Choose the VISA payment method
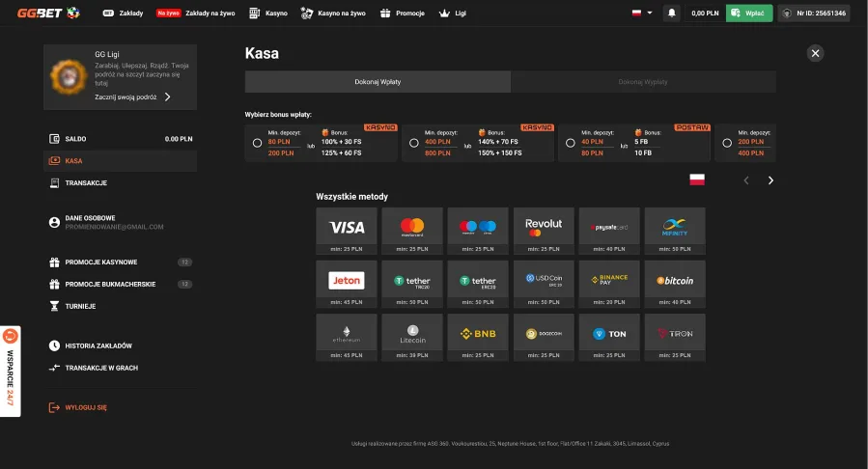The height and width of the screenshot is (469, 868). (347, 231)
